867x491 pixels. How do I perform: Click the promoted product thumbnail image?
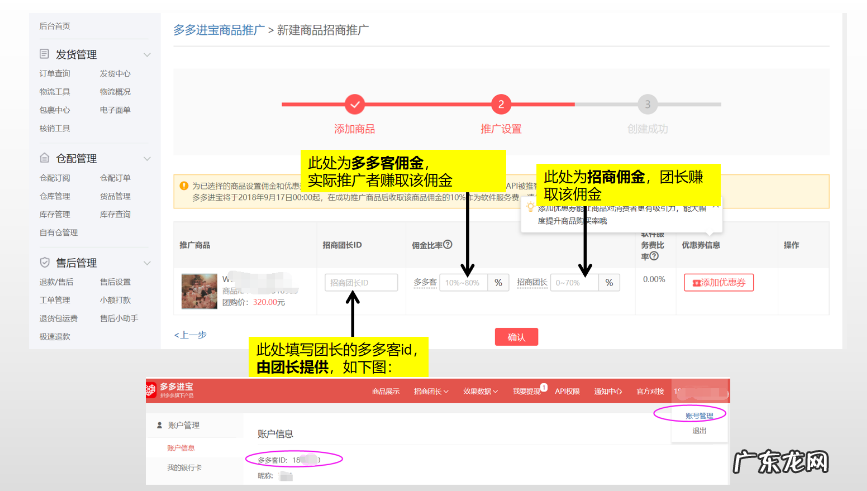click(x=199, y=291)
